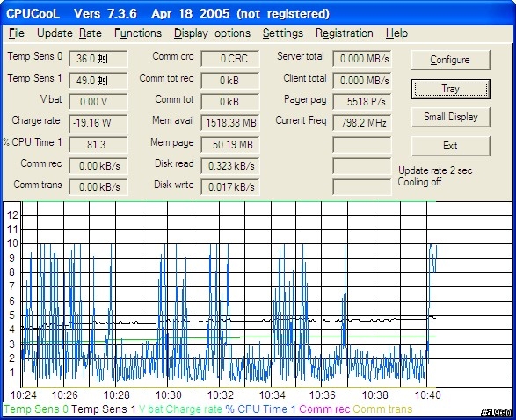
Task: Open the File menu
Action: 17,33
